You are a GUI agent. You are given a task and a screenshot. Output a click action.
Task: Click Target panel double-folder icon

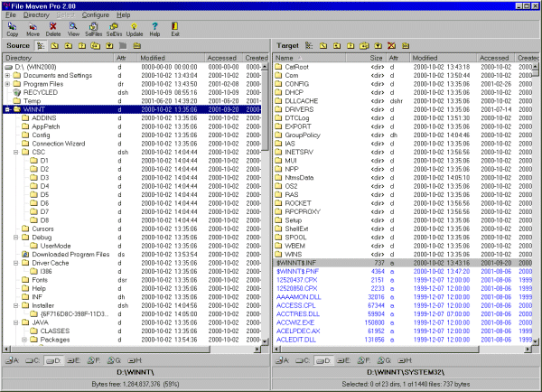(x=364, y=46)
